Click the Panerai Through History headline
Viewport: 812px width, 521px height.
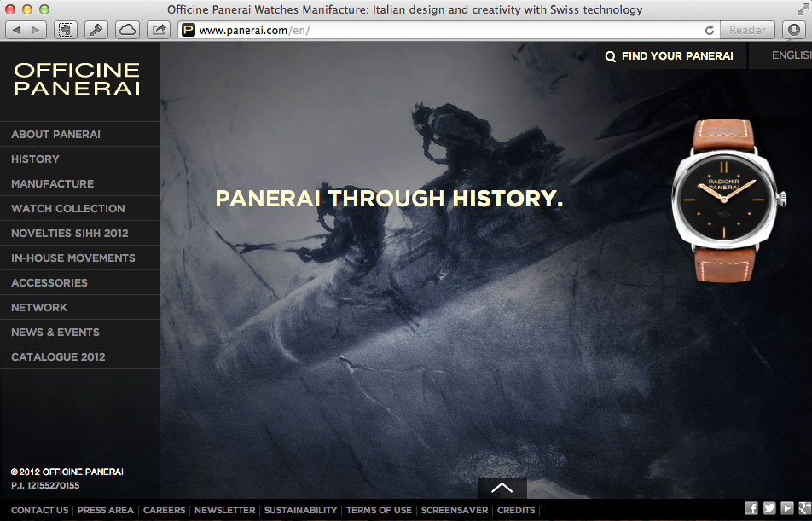coord(389,199)
